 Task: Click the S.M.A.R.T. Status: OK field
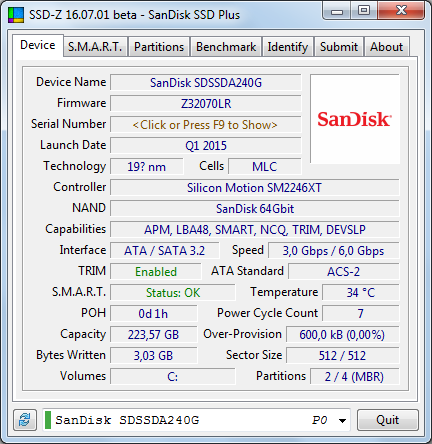pyautogui.click(x=173, y=293)
